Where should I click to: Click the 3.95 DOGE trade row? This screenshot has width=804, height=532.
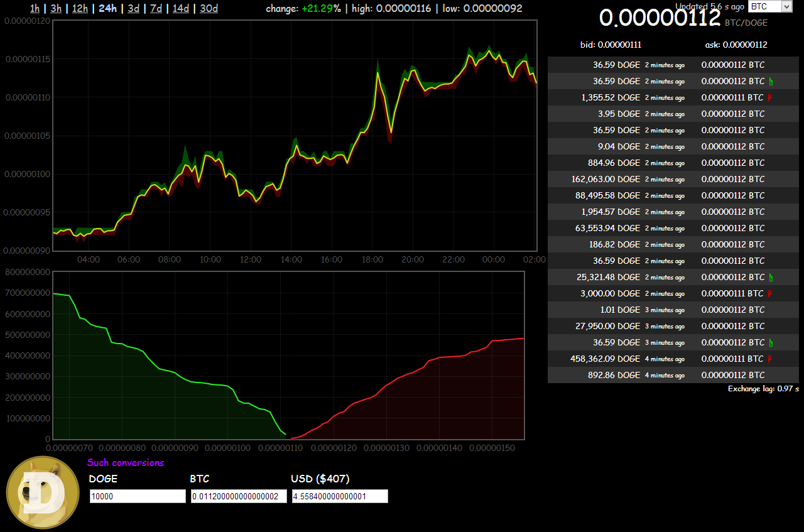[673, 114]
